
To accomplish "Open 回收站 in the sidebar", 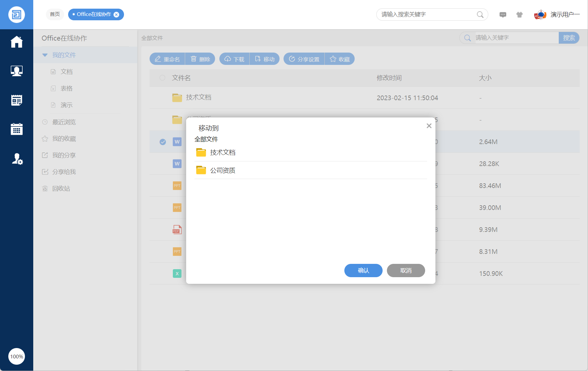I will point(61,189).
